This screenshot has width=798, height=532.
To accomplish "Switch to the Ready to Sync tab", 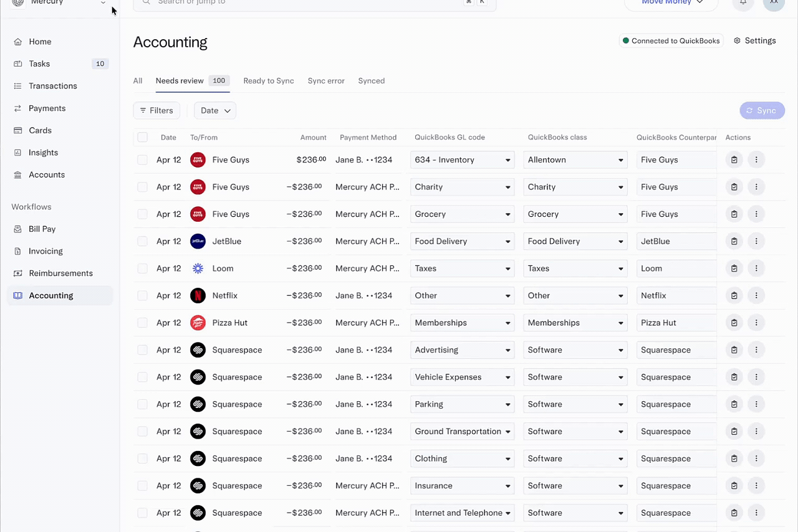I will [269, 81].
